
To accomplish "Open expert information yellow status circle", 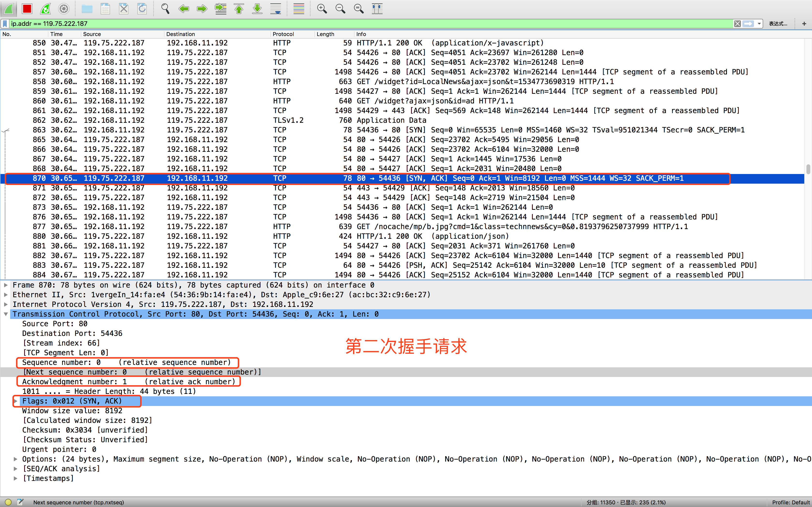I will (8, 502).
